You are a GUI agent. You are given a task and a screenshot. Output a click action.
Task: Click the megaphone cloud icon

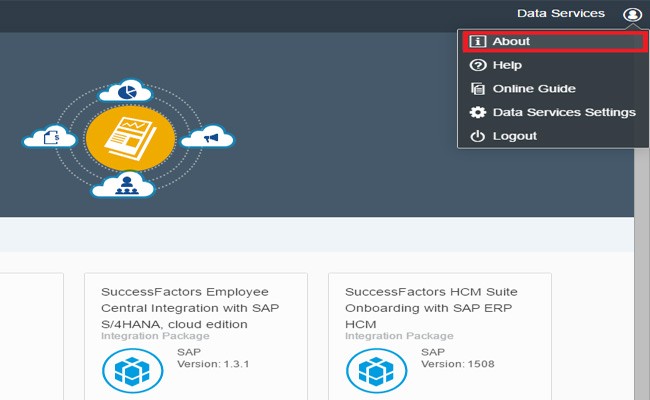(208, 136)
